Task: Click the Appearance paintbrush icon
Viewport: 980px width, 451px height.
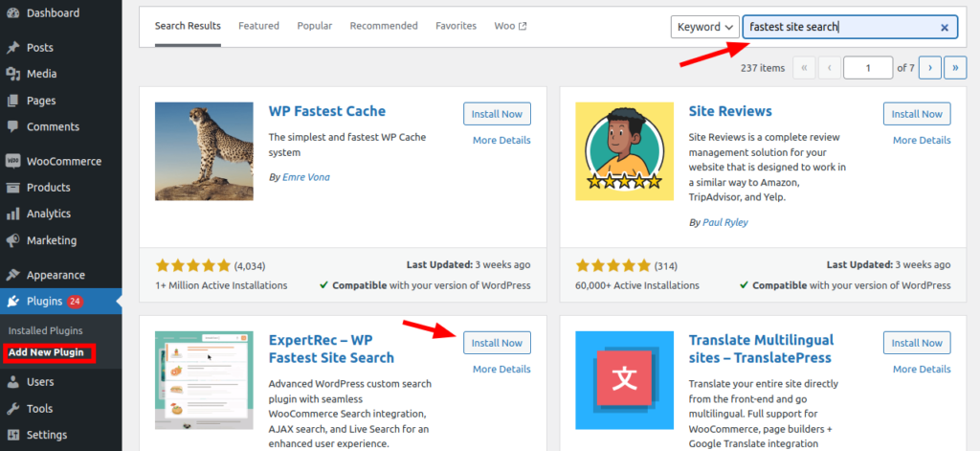Action: coord(12,275)
